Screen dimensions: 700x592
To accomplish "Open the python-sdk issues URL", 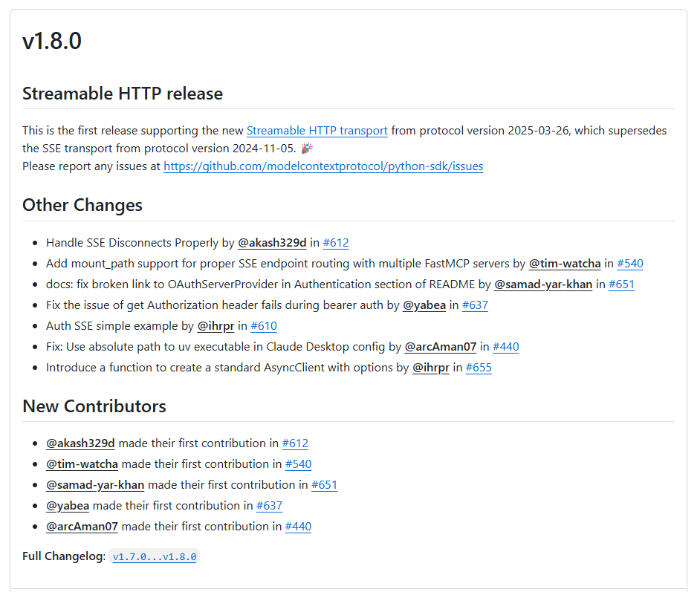I will click(x=323, y=166).
